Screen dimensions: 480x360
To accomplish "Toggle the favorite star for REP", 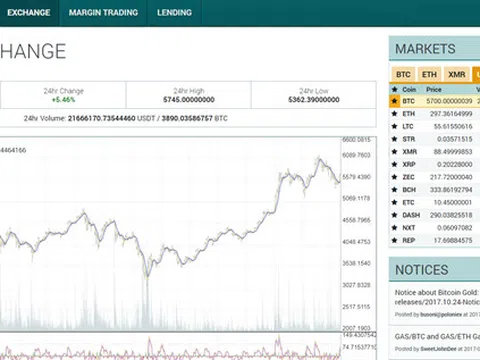I will [395, 240].
